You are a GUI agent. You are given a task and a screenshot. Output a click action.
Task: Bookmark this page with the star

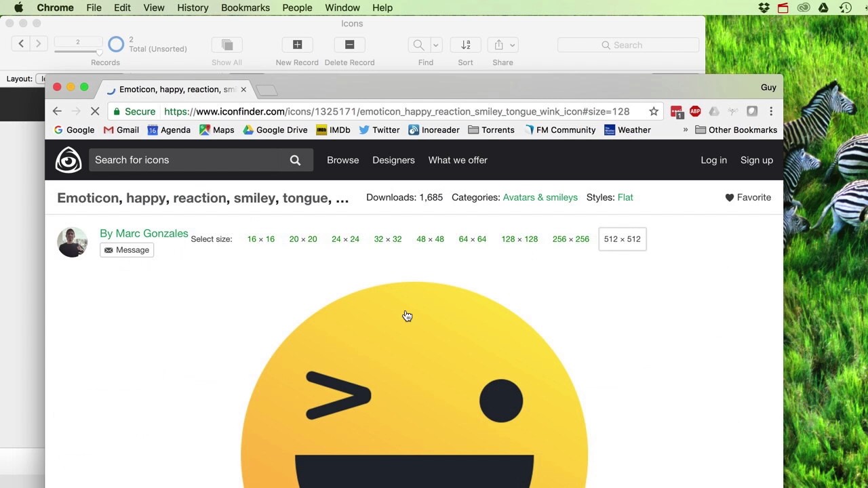(653, 111)
